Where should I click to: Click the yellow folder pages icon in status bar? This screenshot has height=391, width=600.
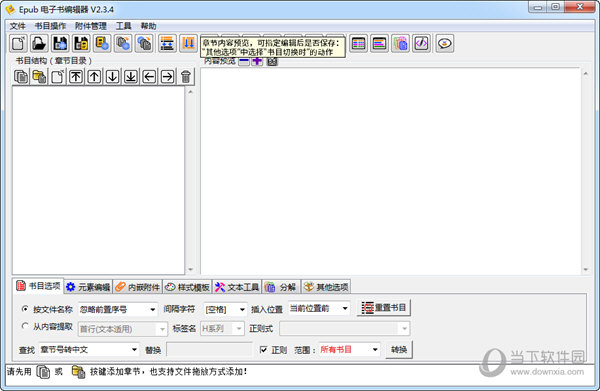click(x=78, y=371)
